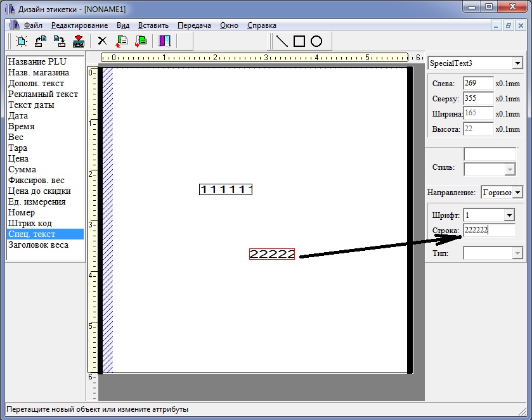Screen dimensions: 532x420
Task: Click the Слева position input field
Action: tap(477, 83)
